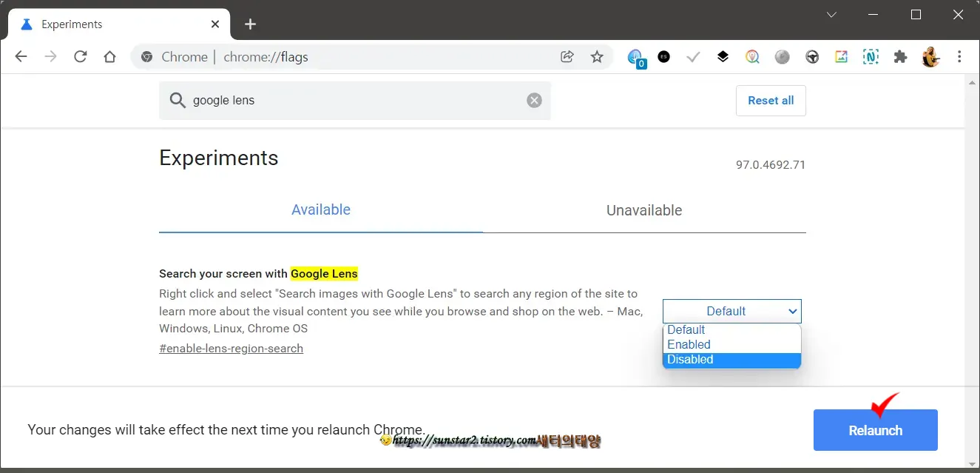Open the colorful magnifier map-pin extension
This screenshot has height=473, width=980.
click(752, 57)
